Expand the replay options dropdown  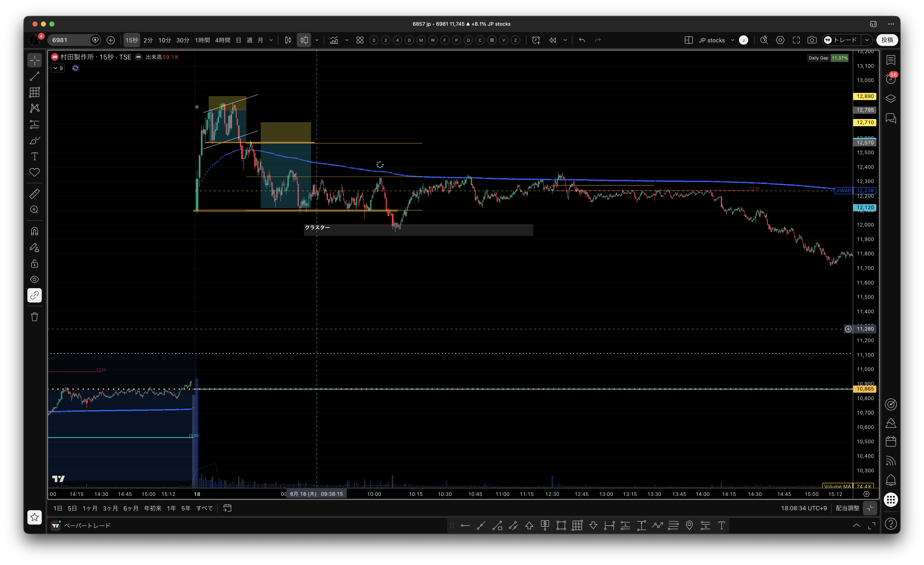pos(565,40)
